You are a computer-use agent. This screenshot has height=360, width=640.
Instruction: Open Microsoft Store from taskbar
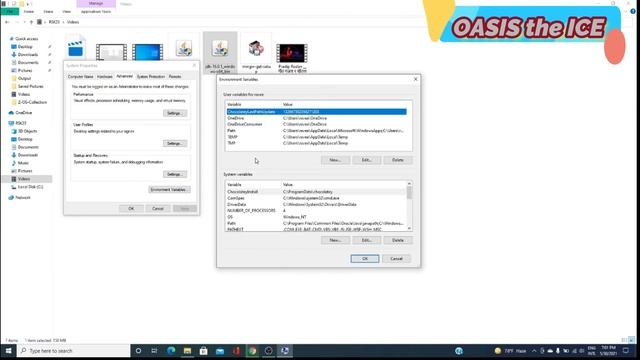(204, 351)
